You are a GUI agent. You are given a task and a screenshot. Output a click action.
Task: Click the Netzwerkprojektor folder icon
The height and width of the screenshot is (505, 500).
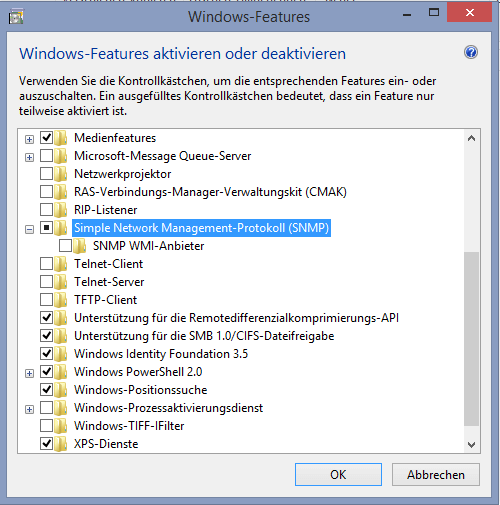[x=61, y=174]
